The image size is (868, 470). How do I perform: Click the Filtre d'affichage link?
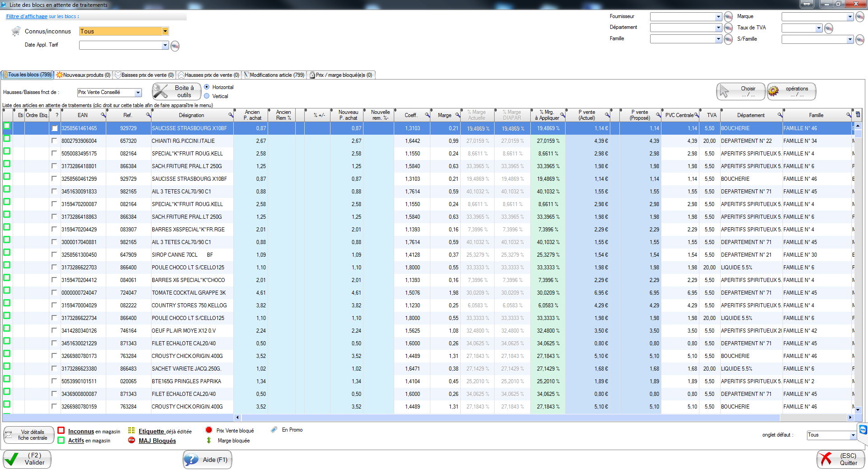pos(27,16)
